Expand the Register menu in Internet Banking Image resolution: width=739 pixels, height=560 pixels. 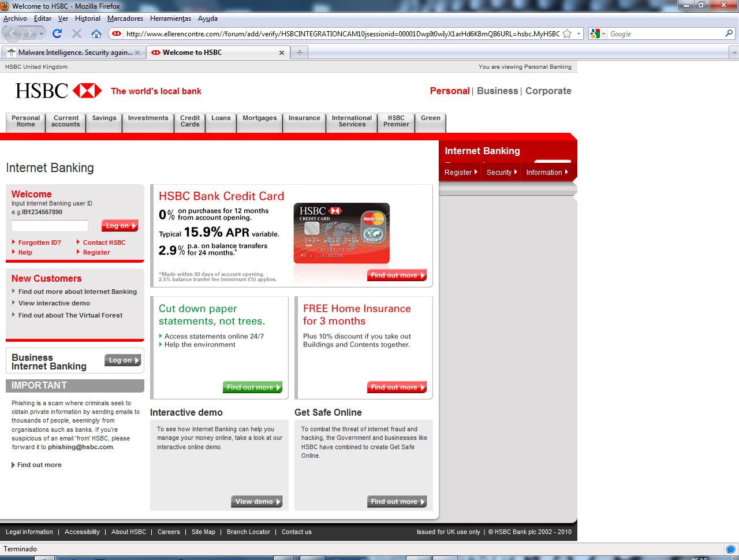point(461,172)
